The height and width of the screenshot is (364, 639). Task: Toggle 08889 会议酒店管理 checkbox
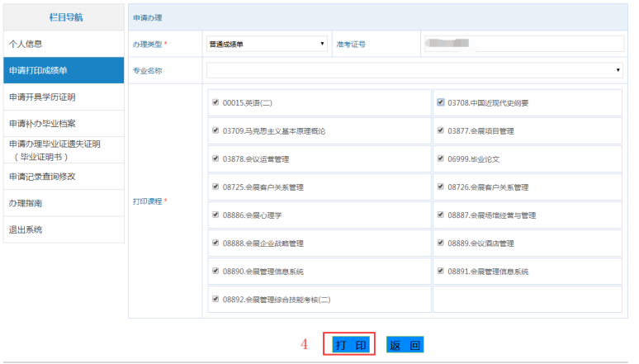[441, 243]
